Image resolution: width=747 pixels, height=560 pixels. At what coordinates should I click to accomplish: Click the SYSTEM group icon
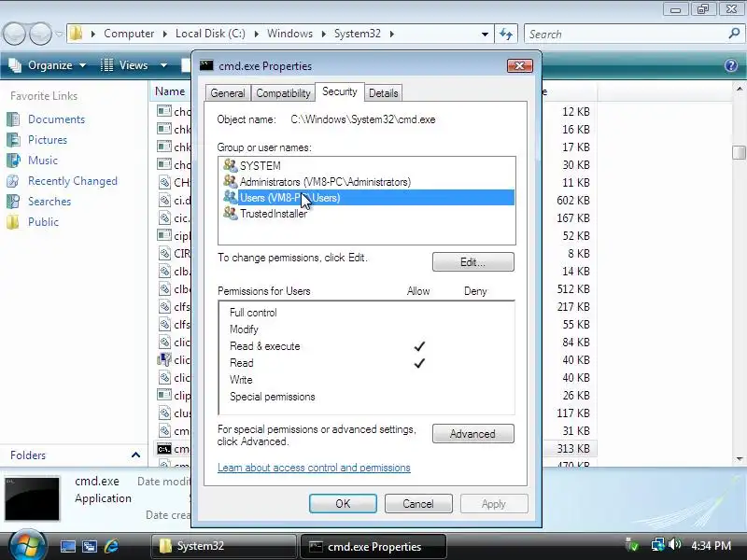[230, 165]
